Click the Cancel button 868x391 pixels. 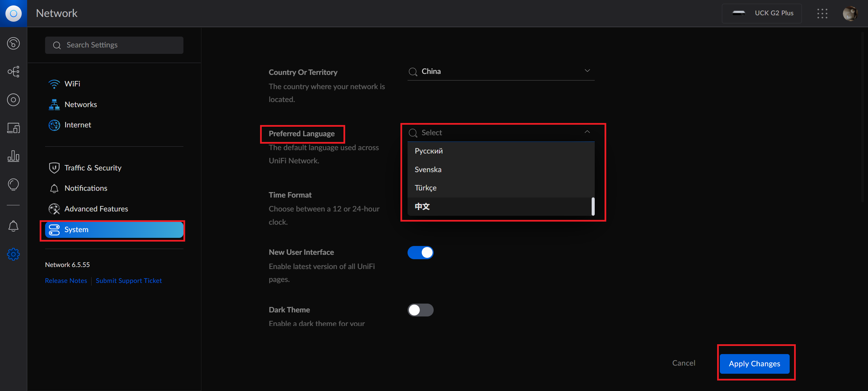click(684, 363)
